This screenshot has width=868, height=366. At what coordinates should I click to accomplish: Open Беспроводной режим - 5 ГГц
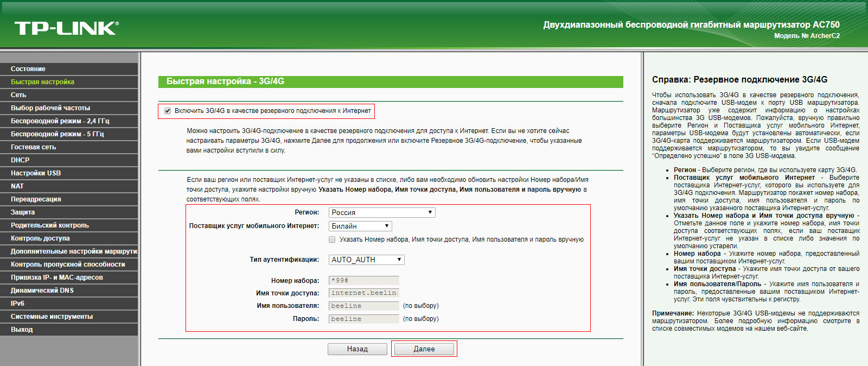coord(69,134)
